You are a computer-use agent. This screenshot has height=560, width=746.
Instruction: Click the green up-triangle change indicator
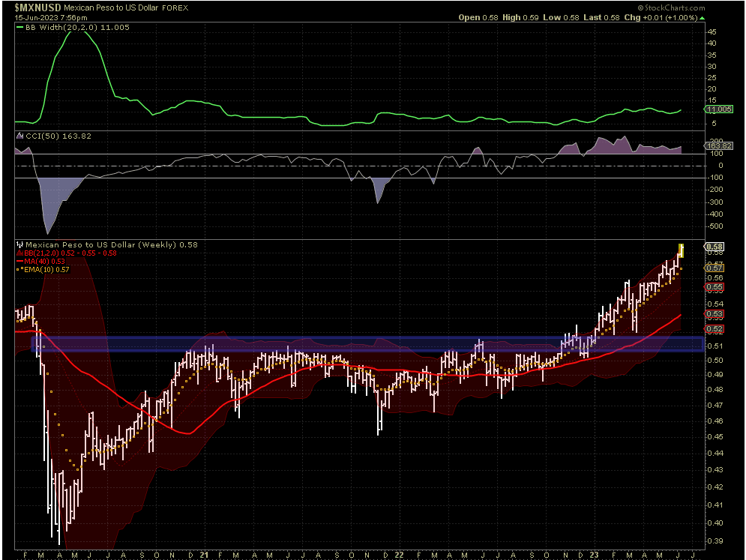point(703,18)
